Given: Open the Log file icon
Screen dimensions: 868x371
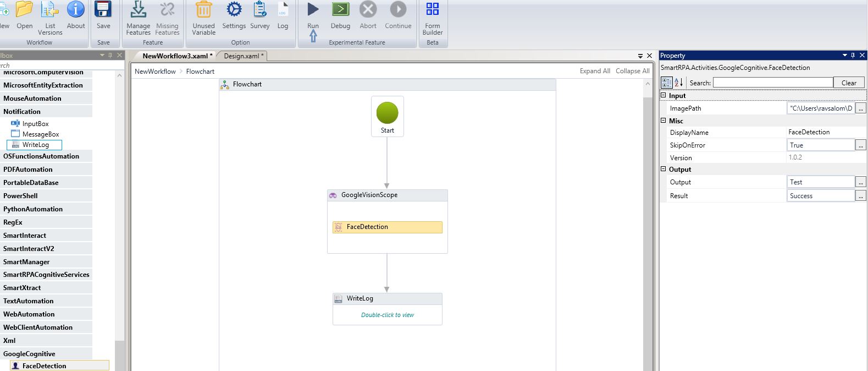Looking at the screenshot, I should click(x=283, y=10).
